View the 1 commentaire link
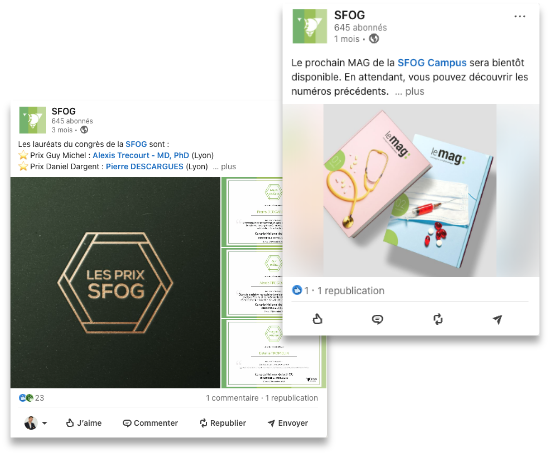This screenshot has width=550, height=455. pyautogui.click(x=232, y=398)
